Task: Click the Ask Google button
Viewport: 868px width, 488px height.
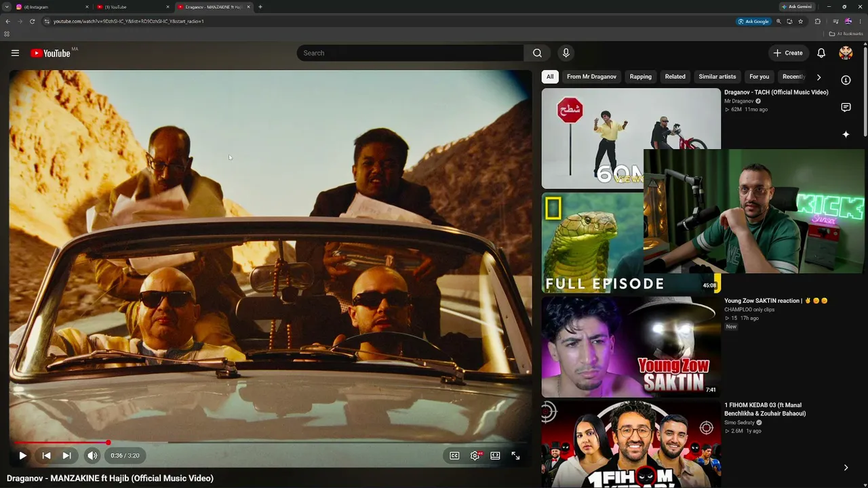Action: pyautogui.click(x=753, y=21)
